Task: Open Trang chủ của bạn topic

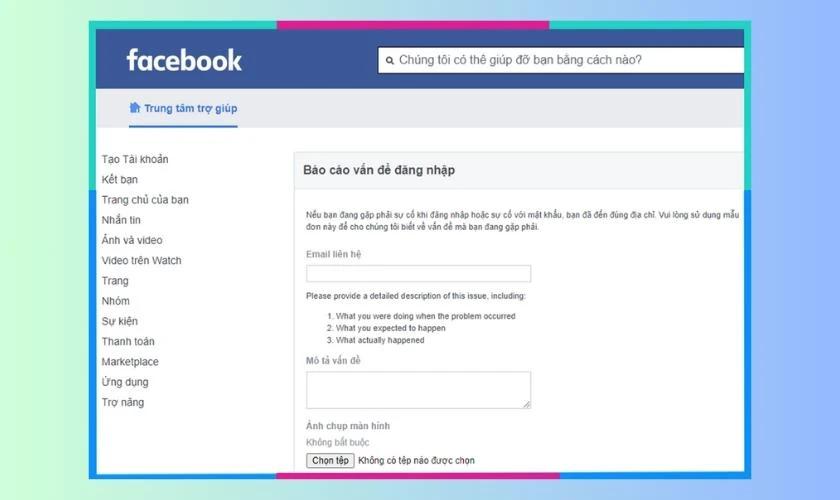Action: tap(145, 200)
